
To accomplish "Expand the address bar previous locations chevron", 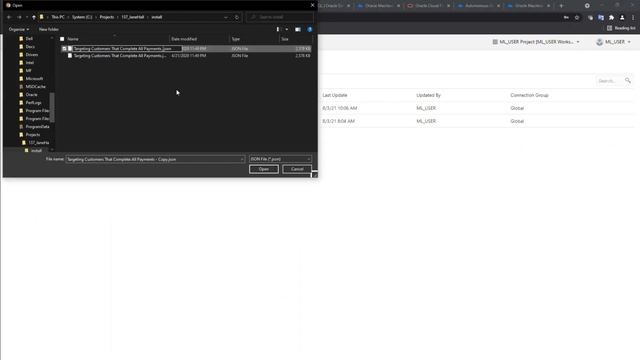I will coord(226,17).
